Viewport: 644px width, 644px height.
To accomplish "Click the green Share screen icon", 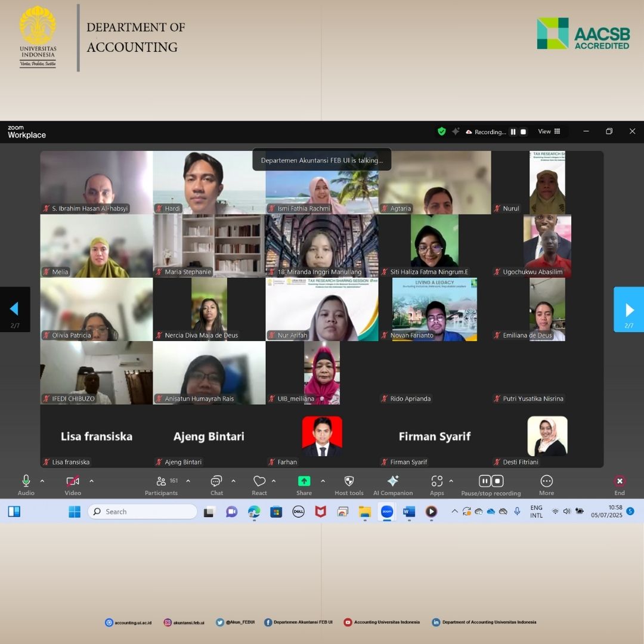I will click(304, 482).
